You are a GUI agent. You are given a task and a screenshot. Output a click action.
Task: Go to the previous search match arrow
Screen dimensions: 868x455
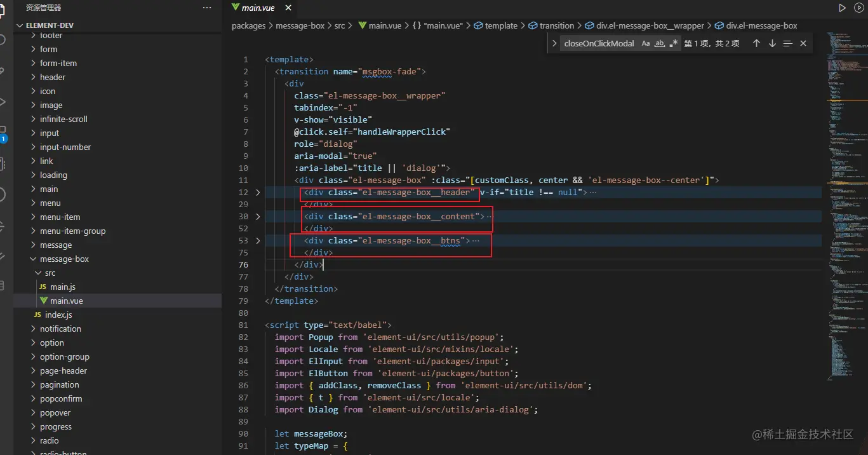pos(756,43)
